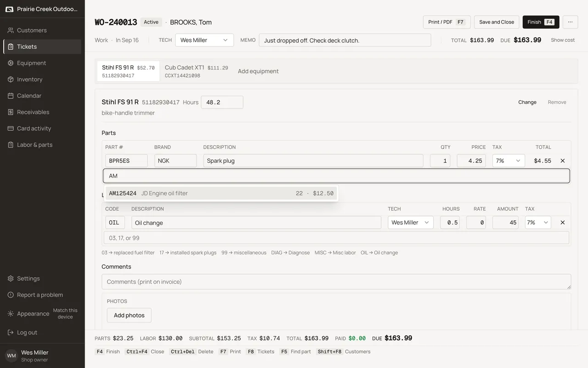Click the MEMO input field
Screen dimensions: 588x368
coord(345,40)
